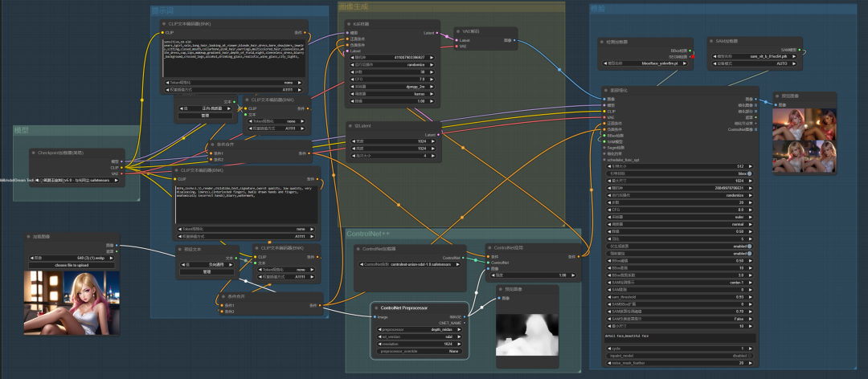The image size is (868, 379).
Task: Click the 面部细化 CFG 8.0 value field
Action: tap(681, 210)
